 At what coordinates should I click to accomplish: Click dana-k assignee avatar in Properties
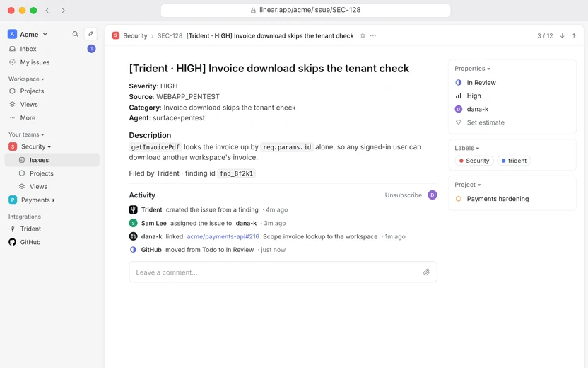coord(458,109)
